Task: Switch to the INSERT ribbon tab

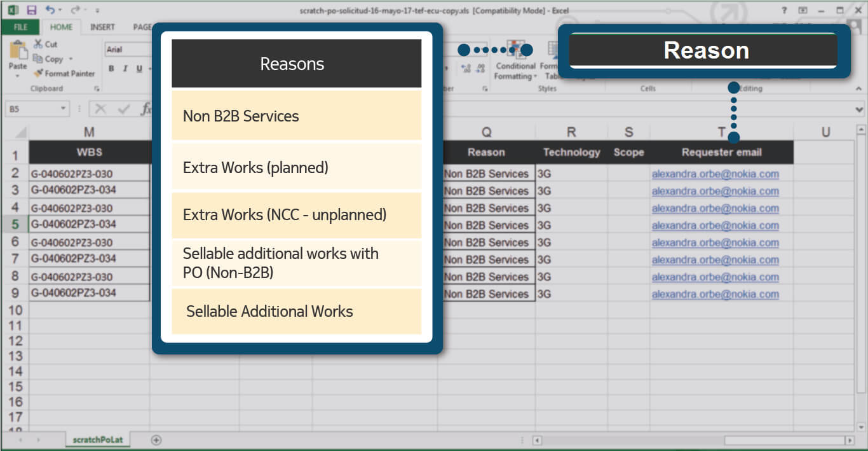Action: [102, 27]
